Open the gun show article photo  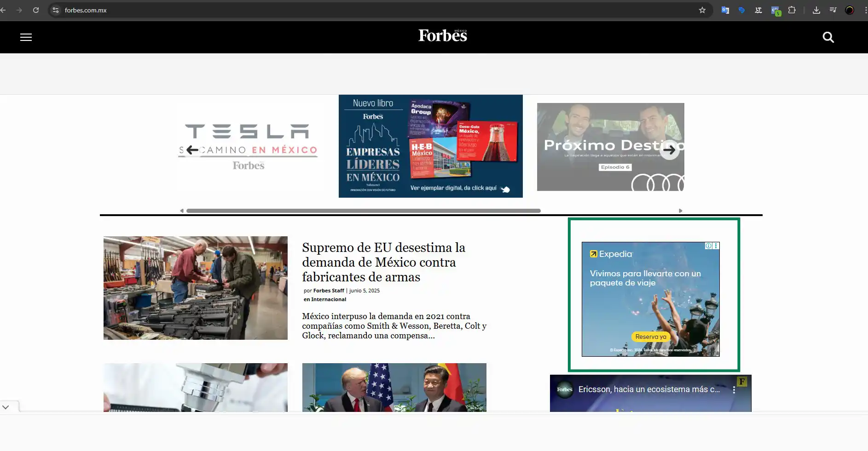(x=196, y=288)
